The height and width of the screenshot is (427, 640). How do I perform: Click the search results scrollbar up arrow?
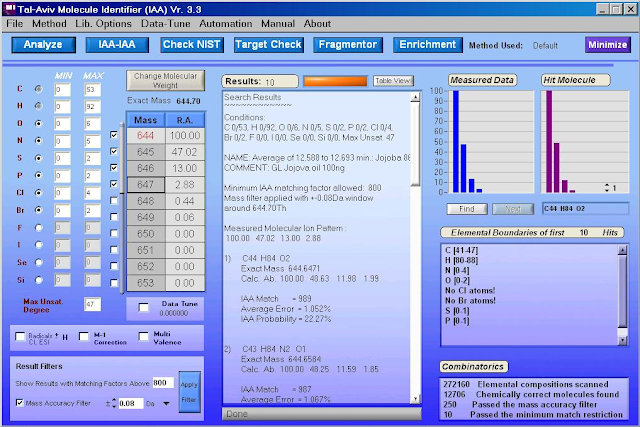415,97
